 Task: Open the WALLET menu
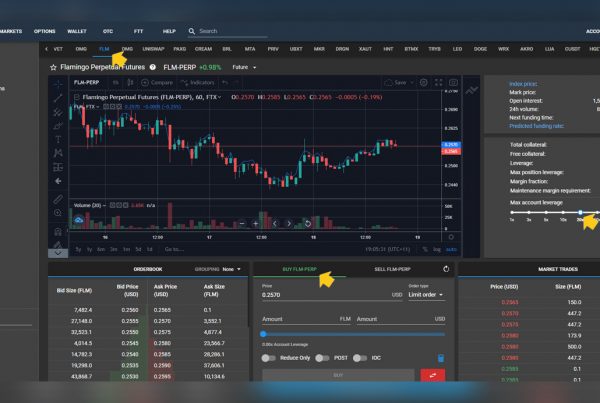click(x=77, y=31)
